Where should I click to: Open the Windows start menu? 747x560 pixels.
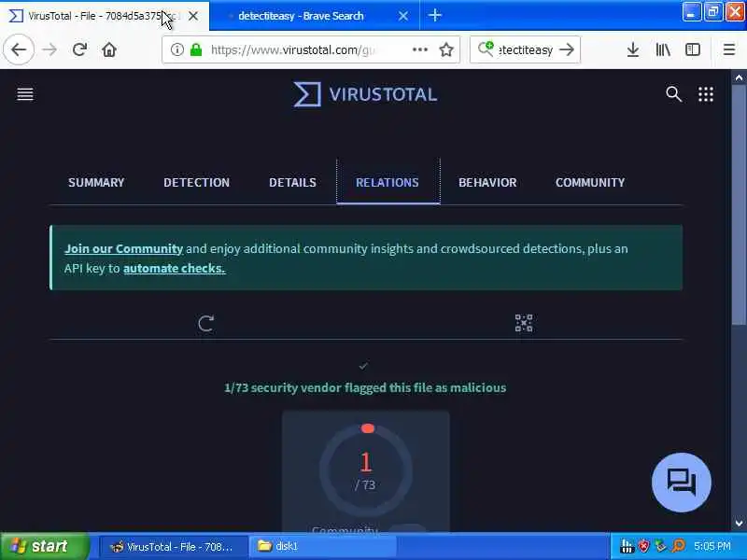tap(44, 546)
